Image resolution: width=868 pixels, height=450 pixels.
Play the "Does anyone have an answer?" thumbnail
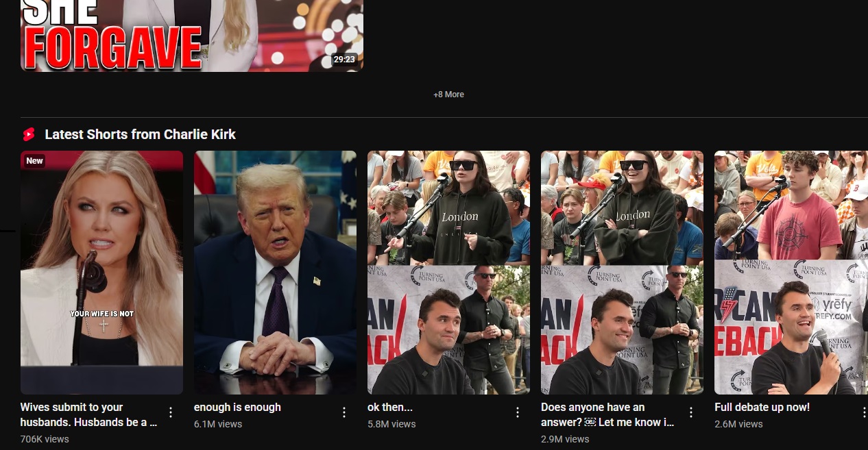pyautogui.click(x=622, y=274)
